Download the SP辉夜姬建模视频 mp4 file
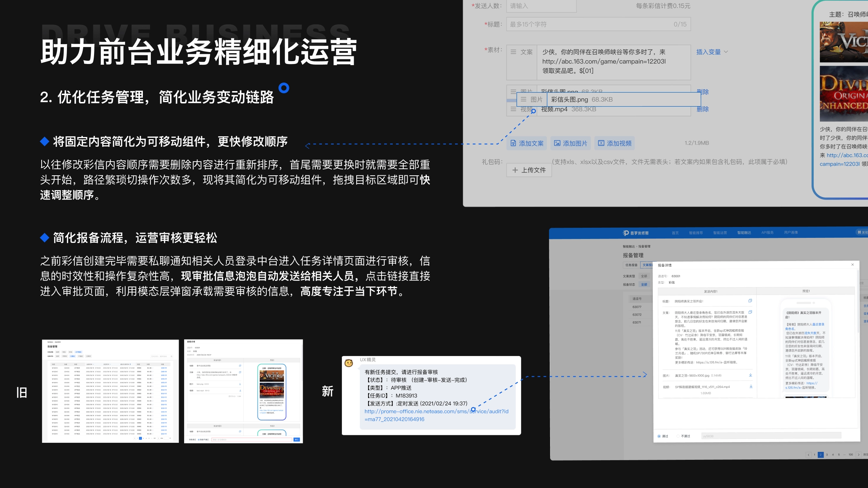This screenshot has height=488, width=868. tap(751, 386)
